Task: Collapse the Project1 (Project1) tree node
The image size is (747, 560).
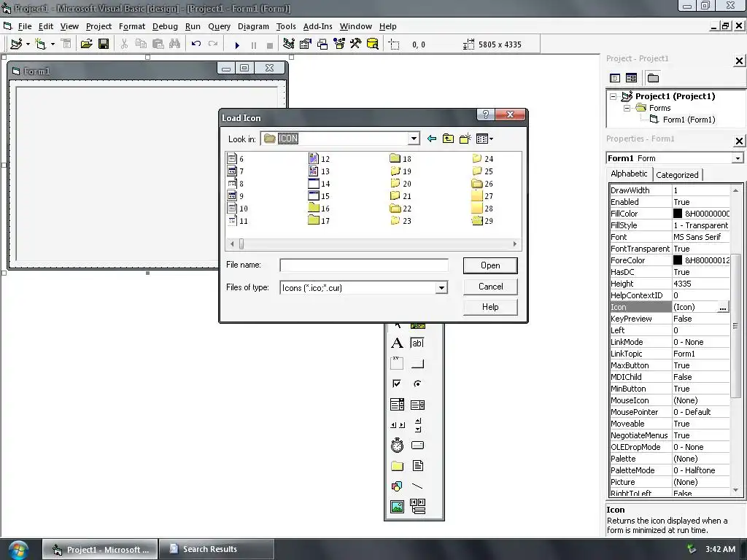Action: pyautogui.click(x=614, y=96)
